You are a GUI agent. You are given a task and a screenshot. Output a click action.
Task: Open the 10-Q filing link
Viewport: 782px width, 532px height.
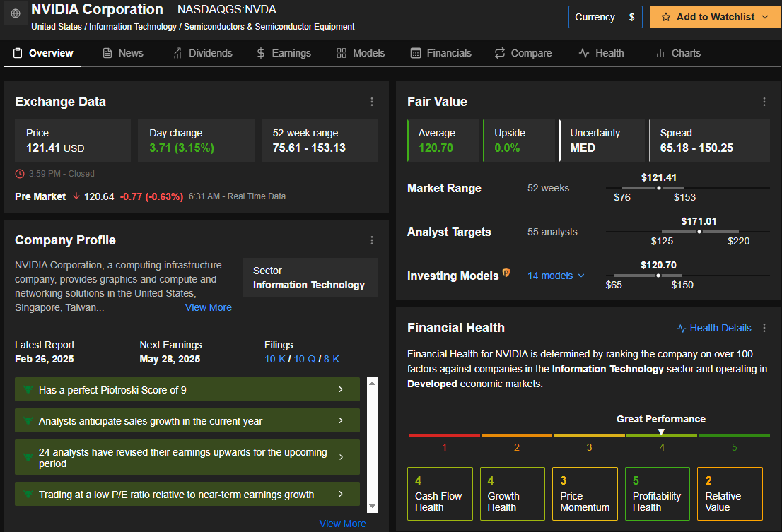pos(304,359)
